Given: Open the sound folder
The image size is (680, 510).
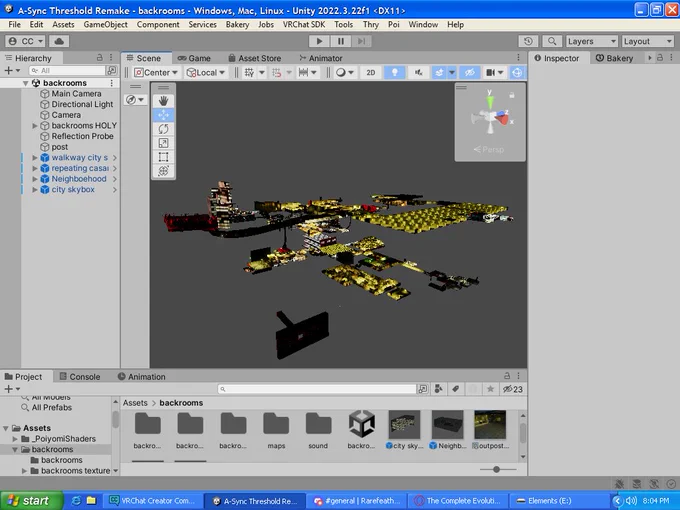Looking at the screenshot, I should pyautogui.click(x=318, y=429).
